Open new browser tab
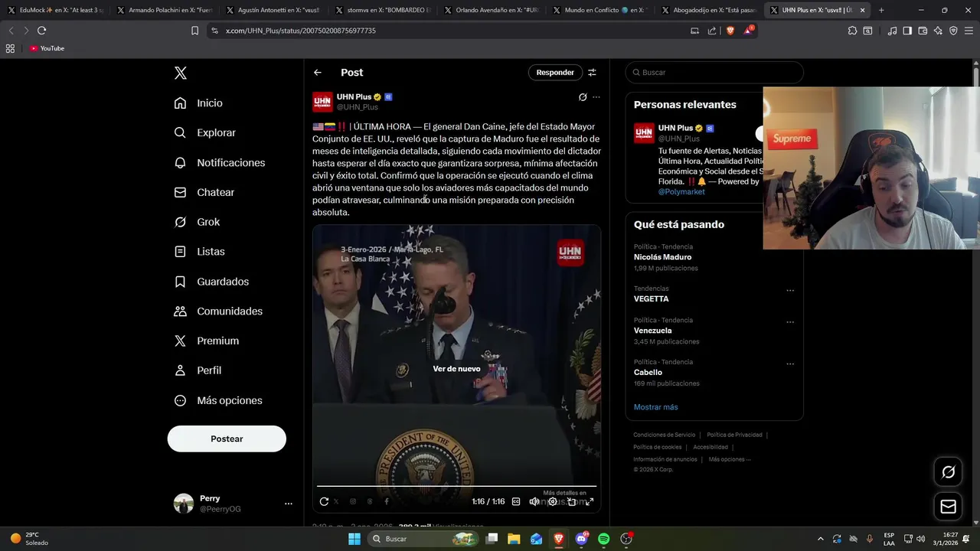980x551 pixels. tap(881, 10)
